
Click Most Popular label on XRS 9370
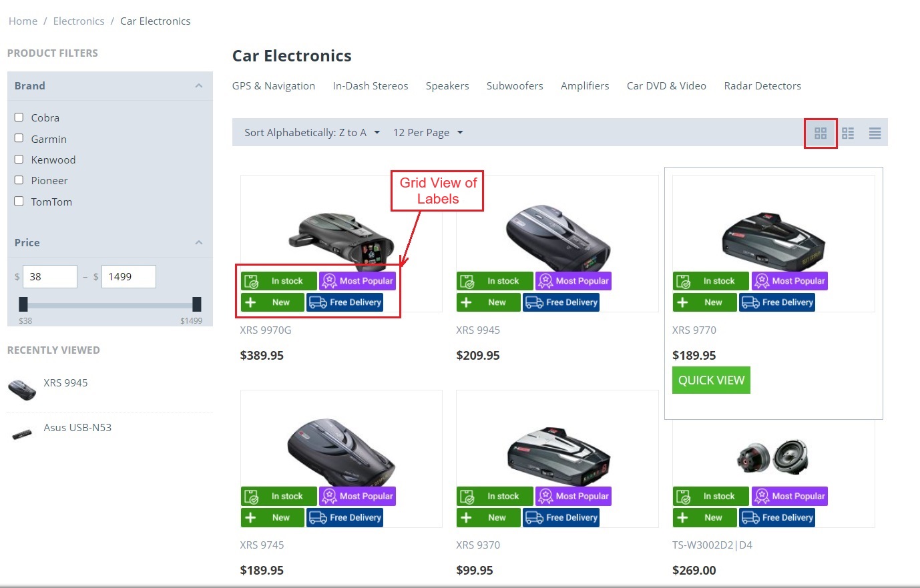pos(573,496)
